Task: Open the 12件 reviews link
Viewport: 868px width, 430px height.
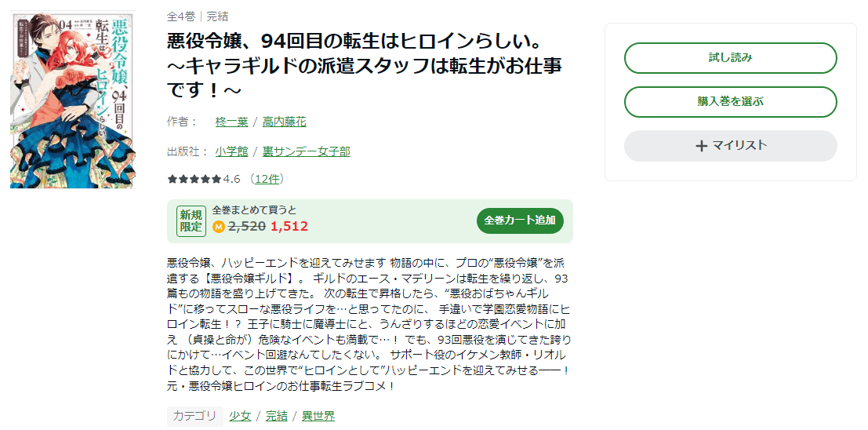Action: coord(267,179)
